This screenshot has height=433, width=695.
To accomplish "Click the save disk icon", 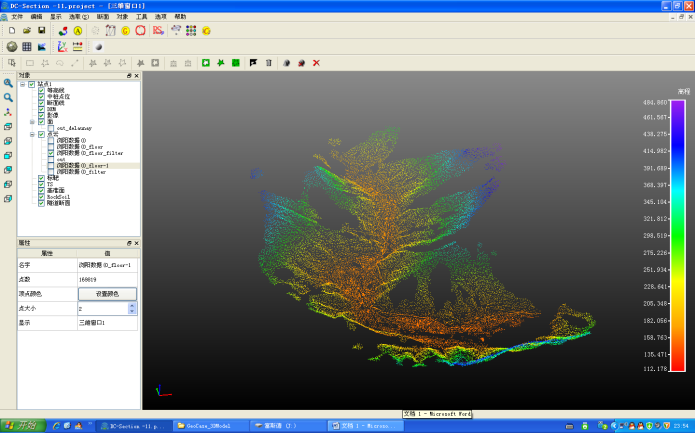I will pyautogui.click(x=41, y=31).
